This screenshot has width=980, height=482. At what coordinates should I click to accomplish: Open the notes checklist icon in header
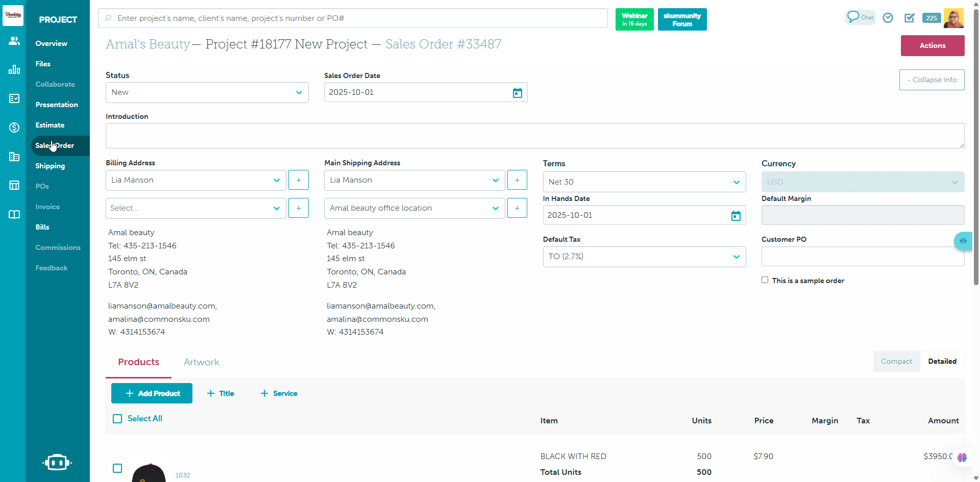coord(910,18)
